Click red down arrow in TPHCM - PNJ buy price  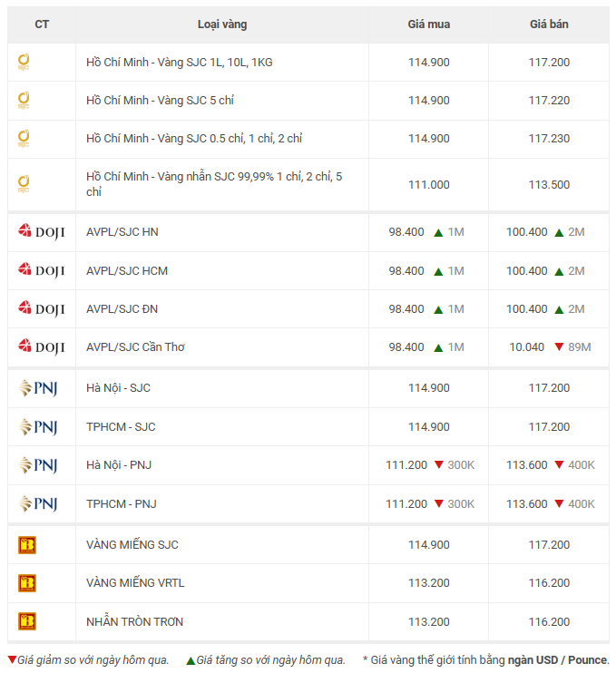pyautogui.click(x=439, y=503)
